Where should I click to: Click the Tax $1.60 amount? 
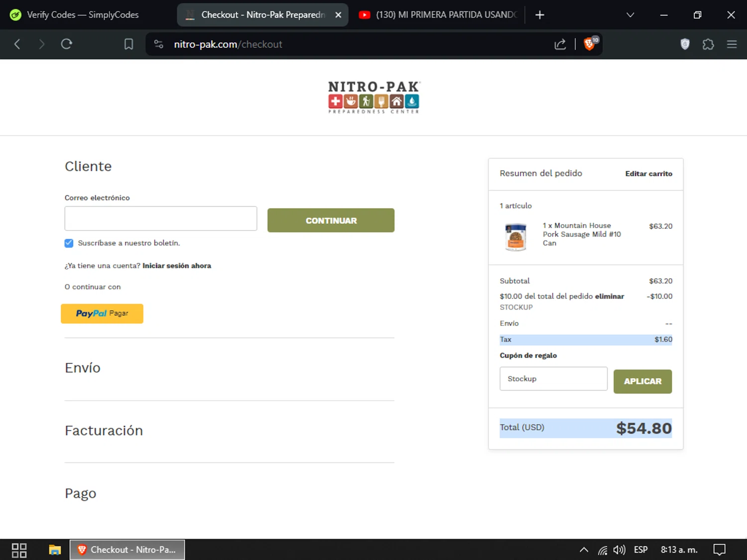point(663,339)
